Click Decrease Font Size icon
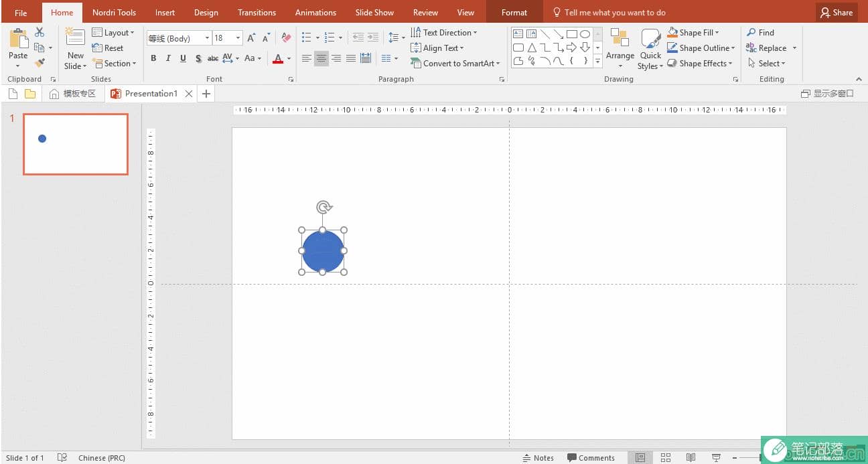Screen dimensions: 868x464 pyautogui.click(x=267, y=38)
